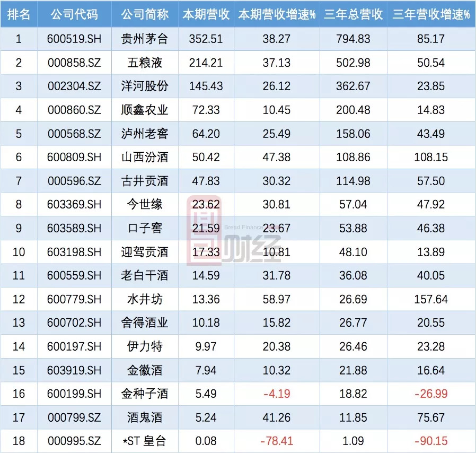
Task: Click the three-year revenue 502.98
Action: [x=354, y=63]
